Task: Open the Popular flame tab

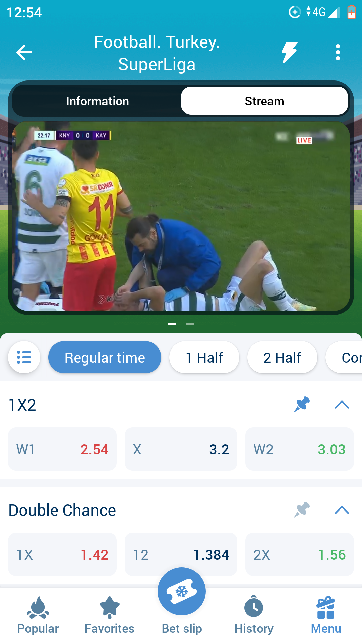Action: pyautogui.click(x=38, y=616)
